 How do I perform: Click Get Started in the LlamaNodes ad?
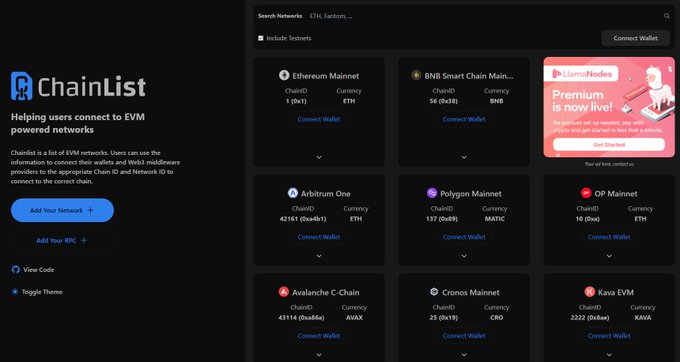coord(609,145)
